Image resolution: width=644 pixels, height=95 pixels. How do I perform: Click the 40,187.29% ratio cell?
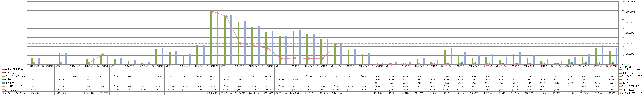pyautogui.click(x=240, y=93)
